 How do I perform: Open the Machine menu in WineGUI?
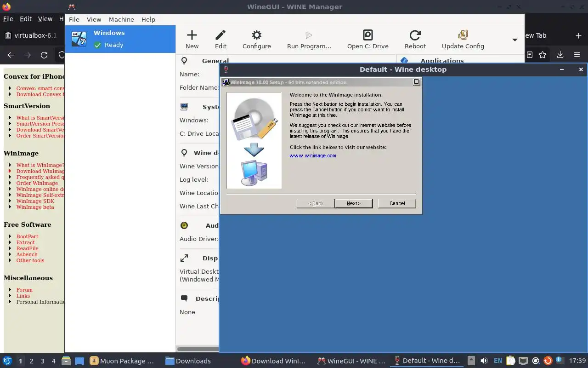click(121, 19)
